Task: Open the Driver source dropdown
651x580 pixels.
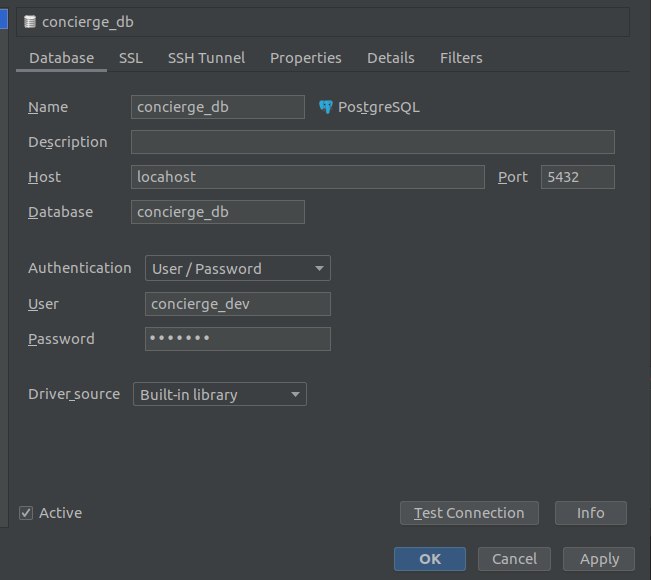Action: tap(220, 394)
